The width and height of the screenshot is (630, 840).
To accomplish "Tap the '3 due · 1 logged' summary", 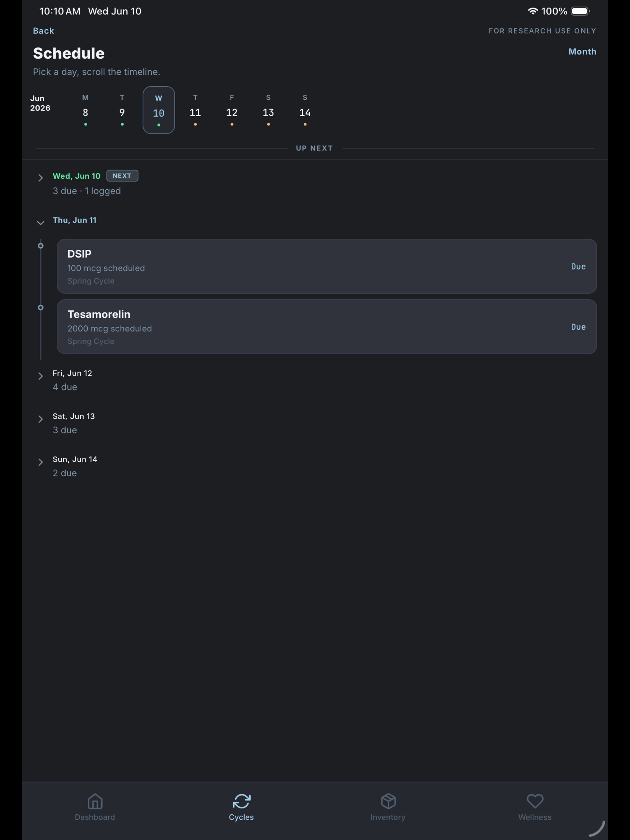I will 87,191.
